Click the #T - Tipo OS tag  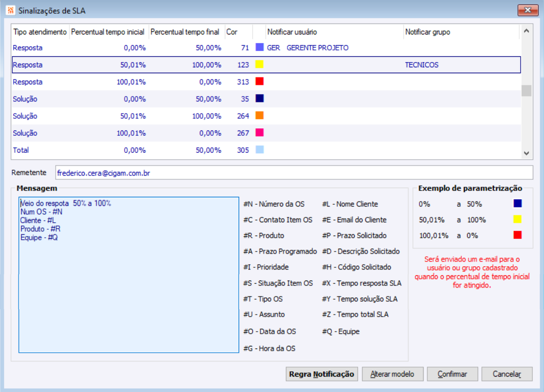click(263, 299)
